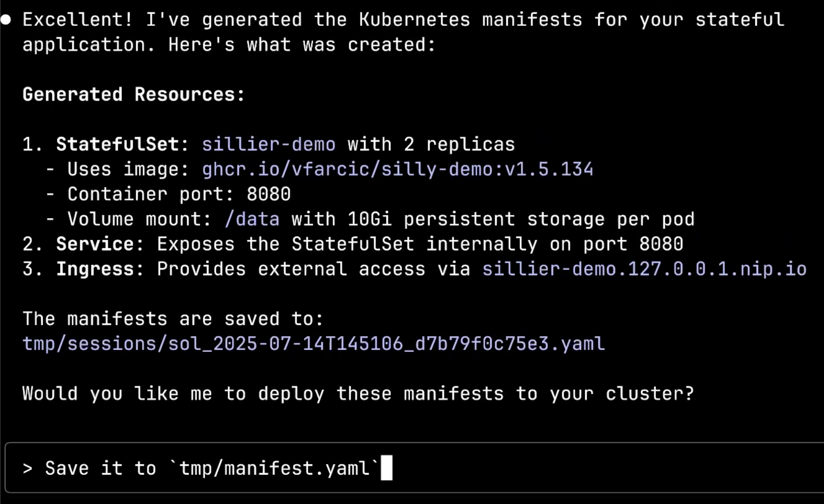Click the sillier-demo StatefulSet name

point(269,144)
